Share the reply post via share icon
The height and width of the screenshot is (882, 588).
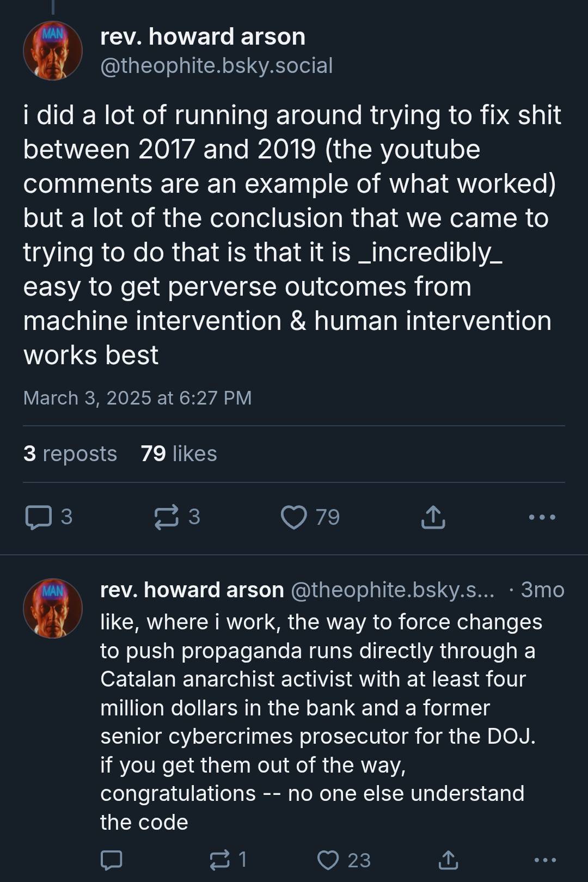click(x=448, y=860)
